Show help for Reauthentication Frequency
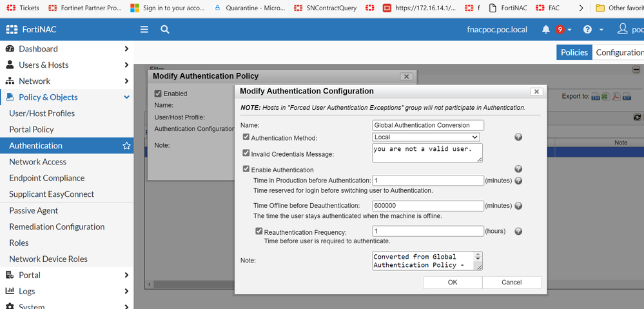 [518, 232]
